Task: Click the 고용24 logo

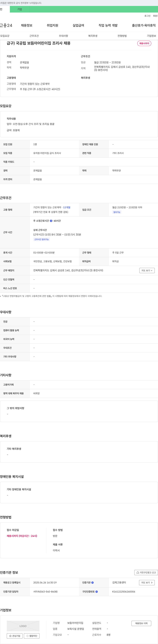Action: (6, 25)
